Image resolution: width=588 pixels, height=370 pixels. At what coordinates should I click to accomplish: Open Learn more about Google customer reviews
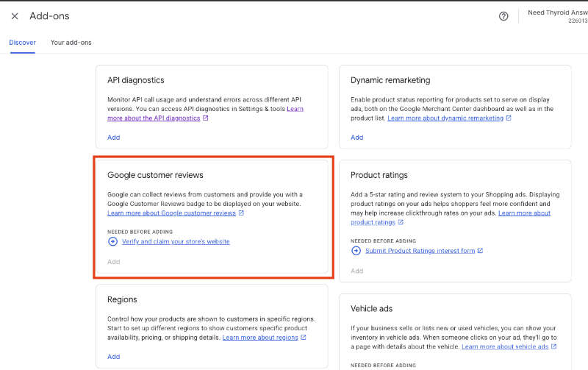point(171,213)
